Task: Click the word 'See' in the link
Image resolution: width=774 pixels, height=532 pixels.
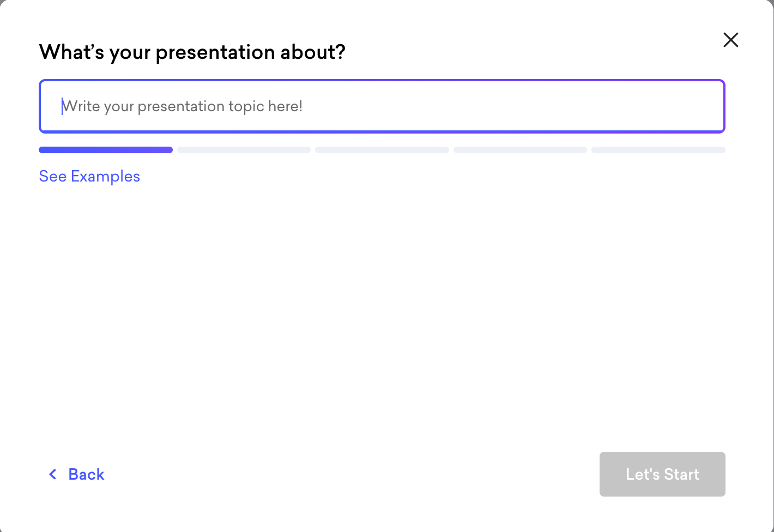Action: [x=53, y=177]
